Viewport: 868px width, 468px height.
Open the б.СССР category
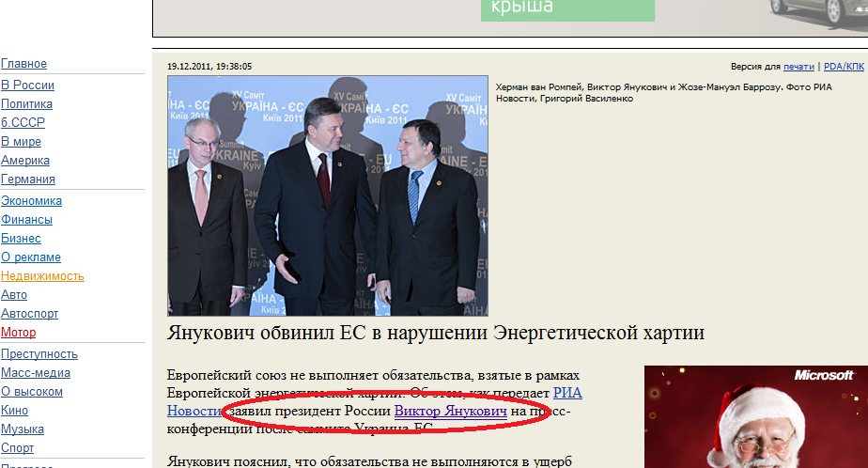coord(23,123)
